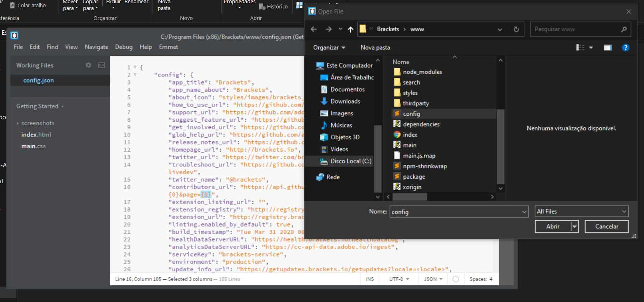Image resolution: width=644 pixels, height=302 pixels.
Task: Select the main script file
Action: pyautogui.click(x=405, y=145)
